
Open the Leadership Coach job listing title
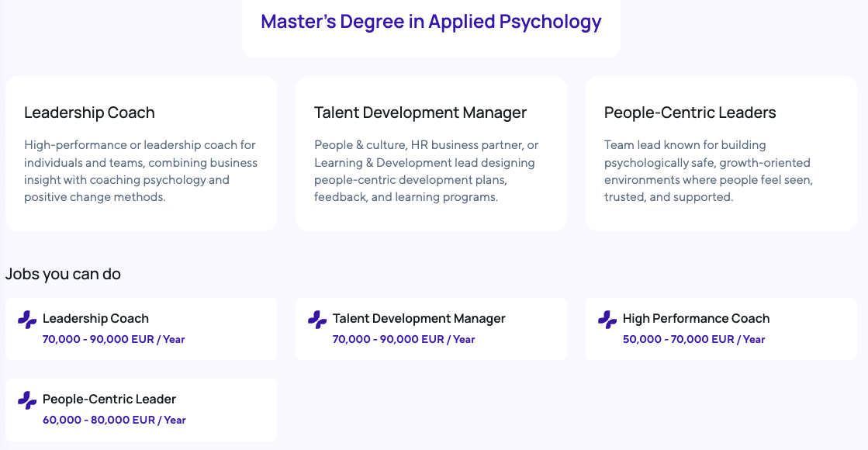coord(95,318)
